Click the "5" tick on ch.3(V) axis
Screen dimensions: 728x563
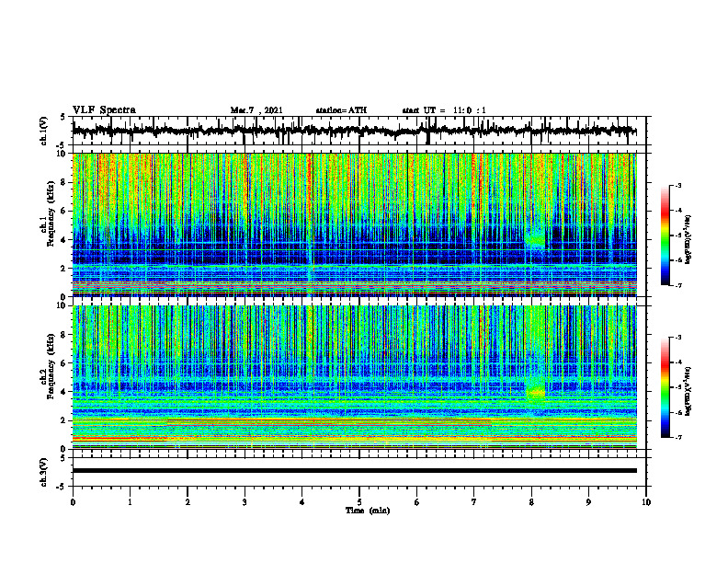pyautogui.click(x=63, y=458)
